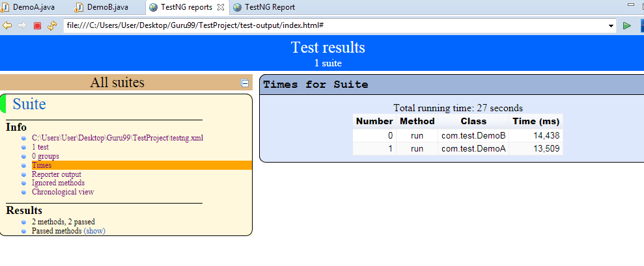644x266 pixels.
Task: View the Ignored methods link
Action: click(x=59, y=183)
